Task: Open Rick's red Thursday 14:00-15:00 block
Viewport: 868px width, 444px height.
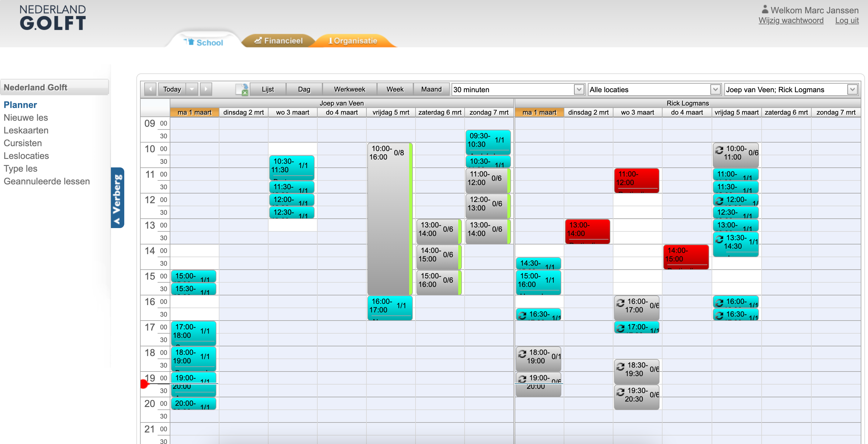Action: [x=686, y=257]
